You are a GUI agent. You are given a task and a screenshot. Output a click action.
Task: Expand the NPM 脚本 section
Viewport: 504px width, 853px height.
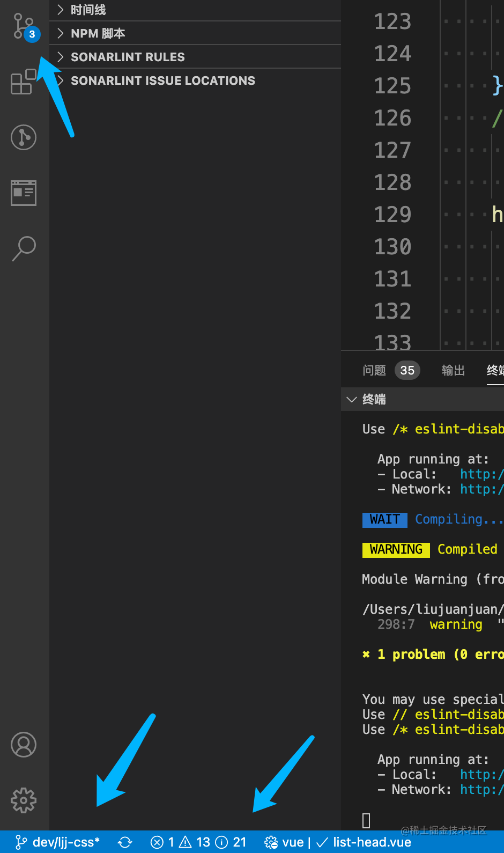pyautogui.click(x=195, y=33)
